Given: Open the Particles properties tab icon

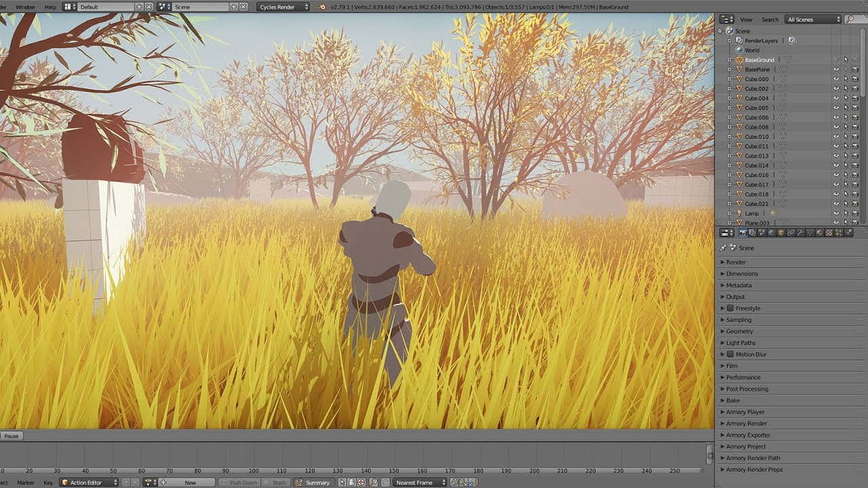Looking at the screenshot, I should [838, 232].
